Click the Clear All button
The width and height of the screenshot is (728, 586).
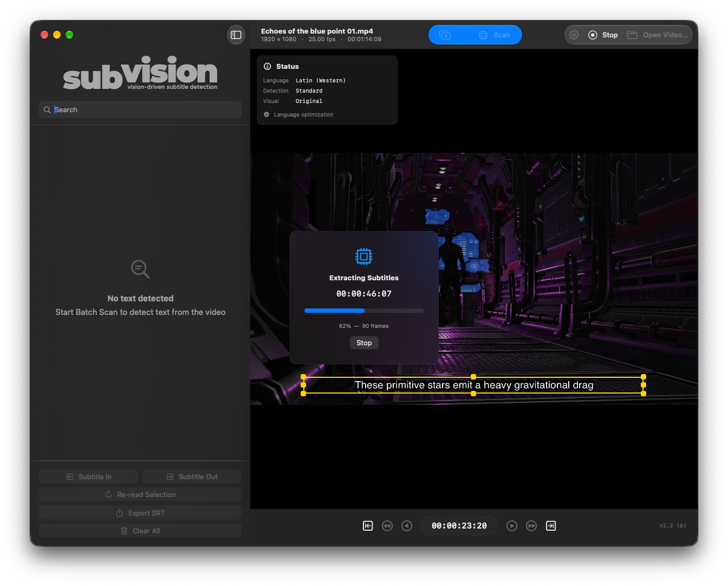click(x=140, y=531)
